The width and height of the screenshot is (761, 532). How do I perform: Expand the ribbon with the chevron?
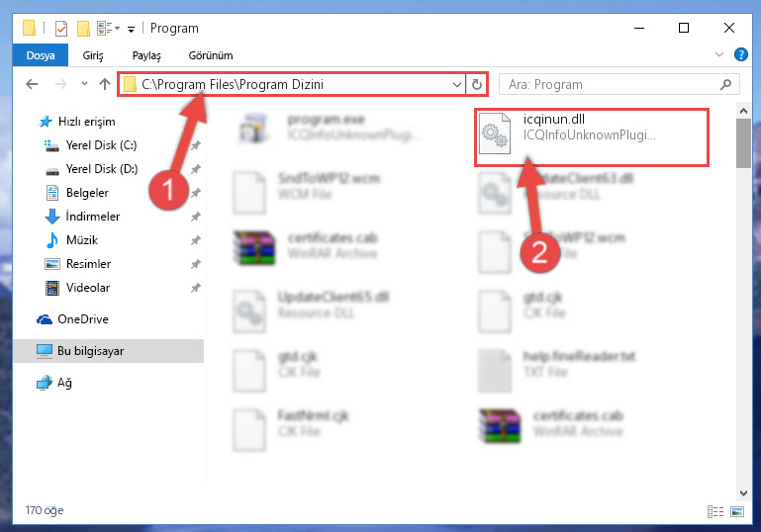click(719, 54)
